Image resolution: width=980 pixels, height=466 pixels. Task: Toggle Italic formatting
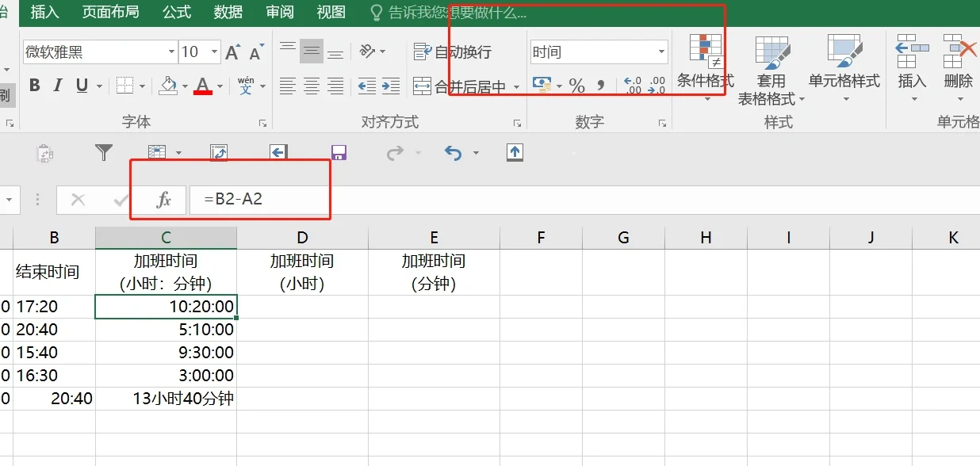coord(58,86)
